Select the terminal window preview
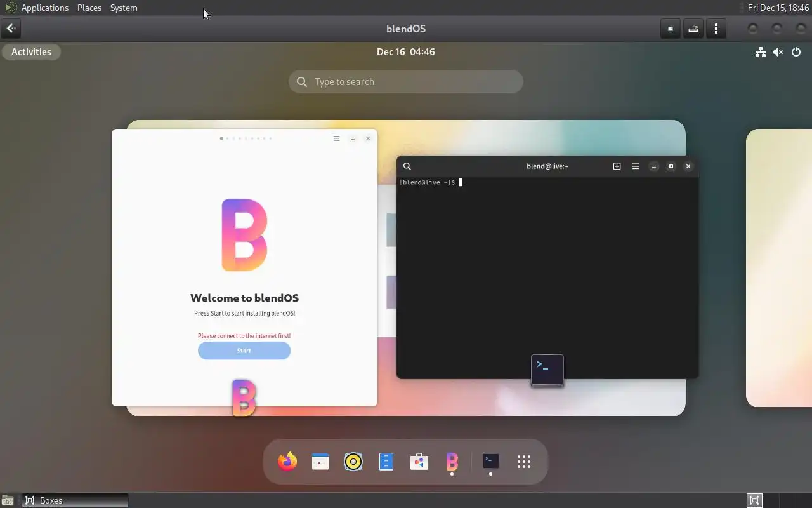This screenshot has height=508, width=812. point(547,267)
